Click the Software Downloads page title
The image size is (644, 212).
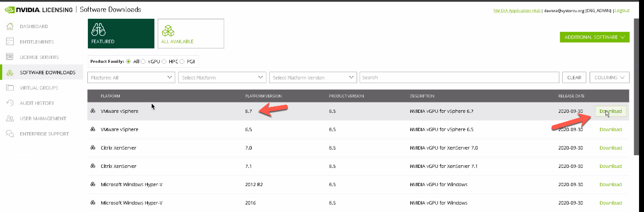coord(110,9)
